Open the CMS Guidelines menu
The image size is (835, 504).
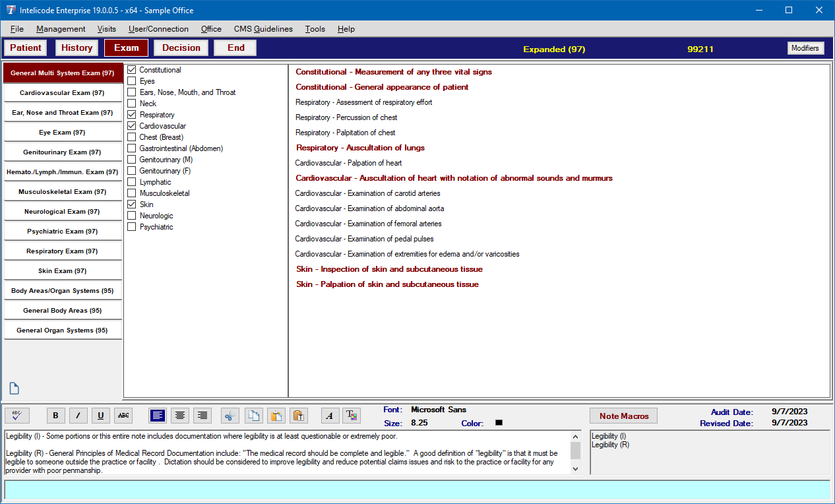click(x=263, y=29)
